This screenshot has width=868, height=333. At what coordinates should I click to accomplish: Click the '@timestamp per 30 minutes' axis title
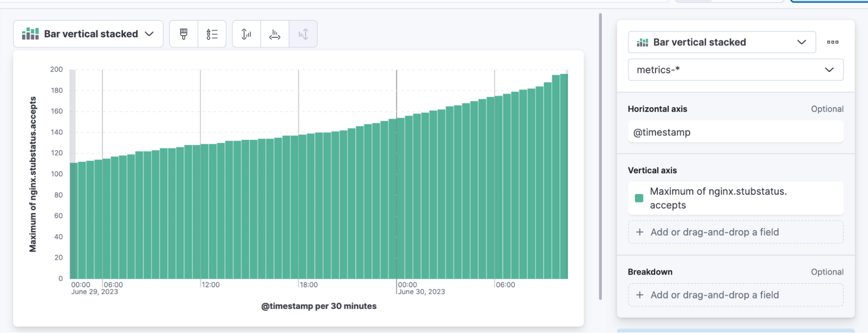pos(319,306)
